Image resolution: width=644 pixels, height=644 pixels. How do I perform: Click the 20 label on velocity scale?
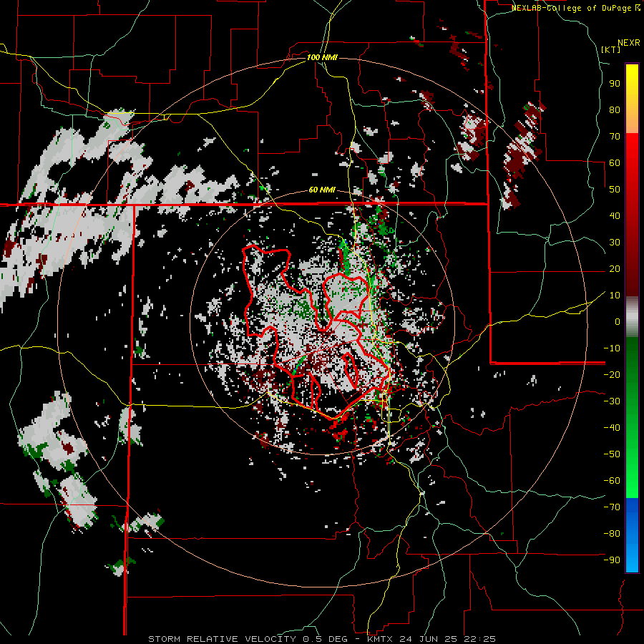tap(615, 269)
